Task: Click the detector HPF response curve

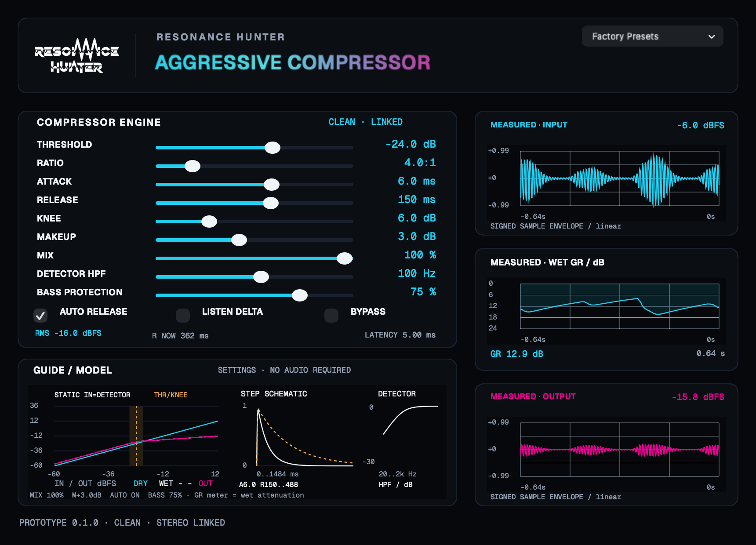Action: coord(411,420)
